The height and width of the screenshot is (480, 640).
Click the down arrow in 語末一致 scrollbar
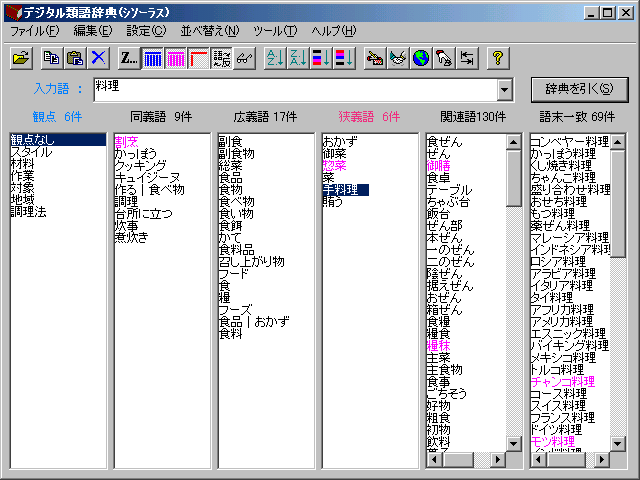[x=618, y=444]
